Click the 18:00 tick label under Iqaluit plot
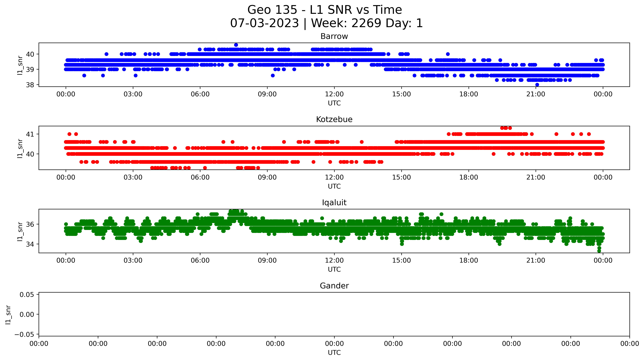The image size is (644, 361). coord(469,261)
